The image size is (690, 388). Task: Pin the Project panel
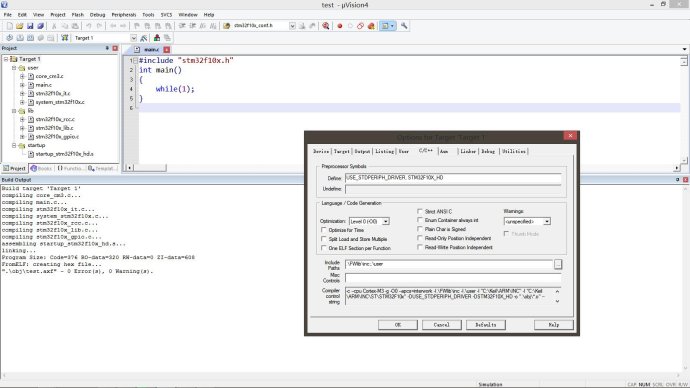(107, 48)
